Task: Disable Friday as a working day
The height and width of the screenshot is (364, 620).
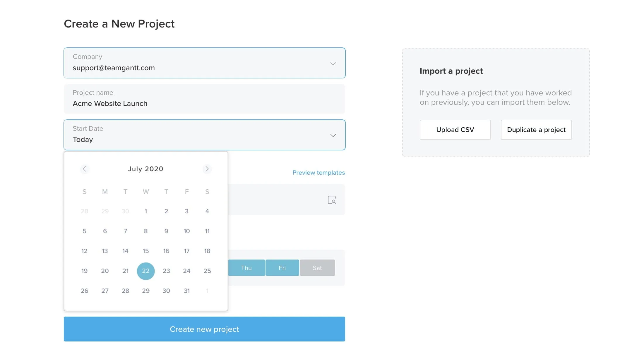Action: (x=282, y=267)
